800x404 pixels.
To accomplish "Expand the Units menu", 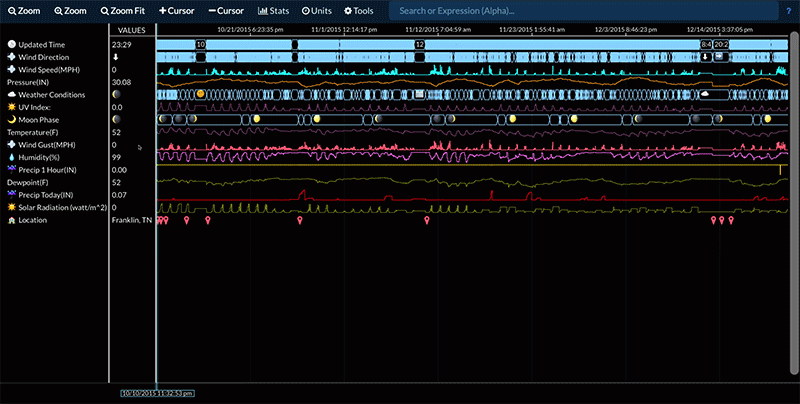I will (317, 10).
